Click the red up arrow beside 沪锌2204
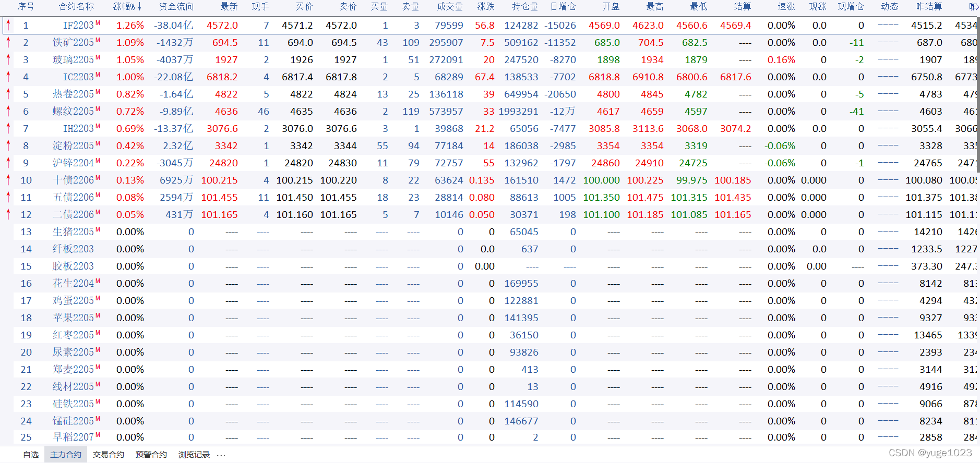The image size is (980, 463). [8, 163]
